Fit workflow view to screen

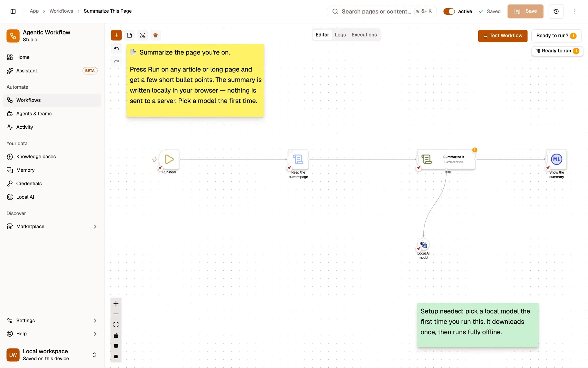(116, 324)
